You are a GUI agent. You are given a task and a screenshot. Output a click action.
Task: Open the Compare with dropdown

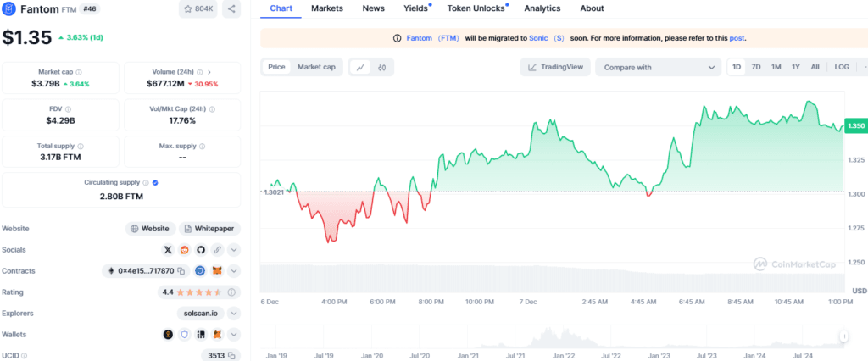658,67
